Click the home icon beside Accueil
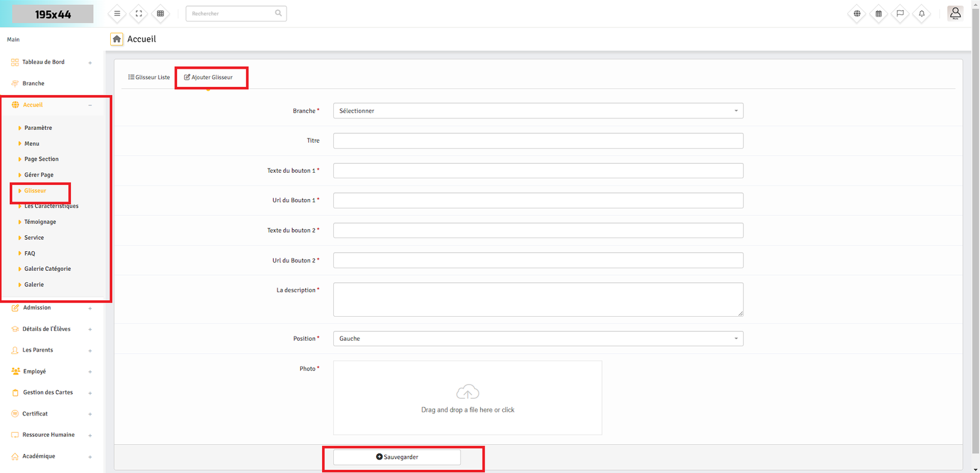The width and height of the screenshot is (980, 473). pyautogui.click(x=116, y=39)
